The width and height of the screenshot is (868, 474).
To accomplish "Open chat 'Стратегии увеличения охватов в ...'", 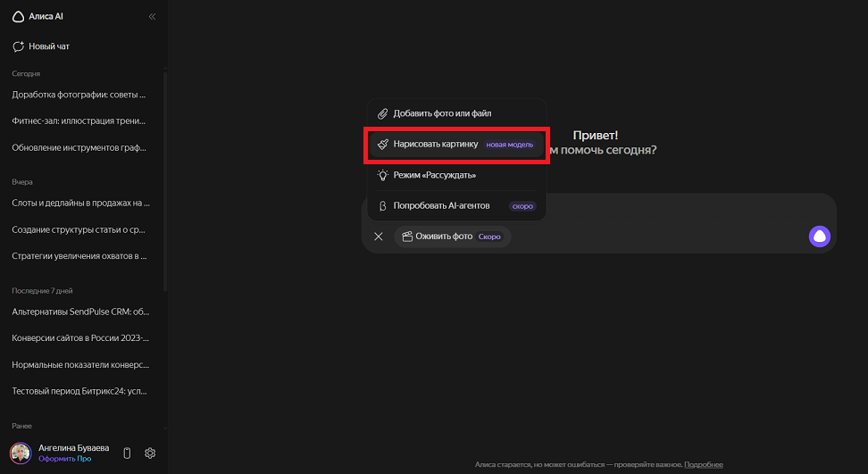I will (x=79, y=256).
